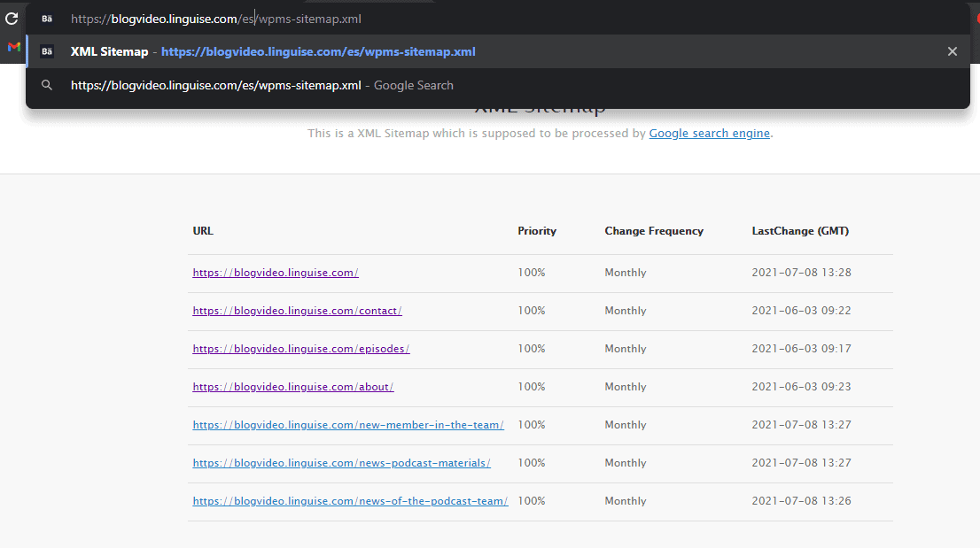
Task: Click the 2021-06-03 09:23 date cell
Action: (x=801, y=386)
